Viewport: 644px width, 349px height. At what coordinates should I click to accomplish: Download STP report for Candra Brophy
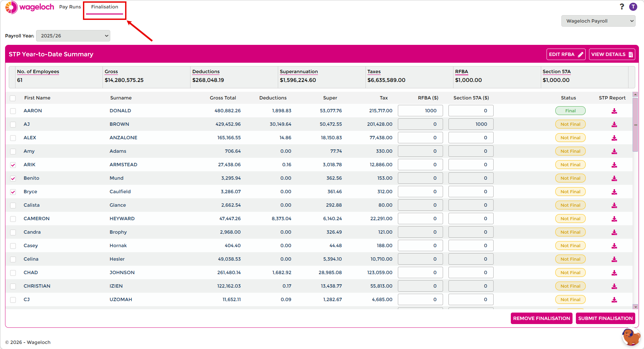click(x=614, y=232)
